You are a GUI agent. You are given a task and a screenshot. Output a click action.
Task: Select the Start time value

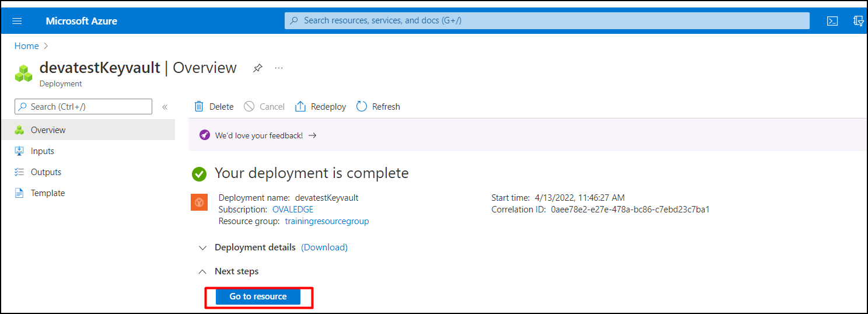pos(579,198)
